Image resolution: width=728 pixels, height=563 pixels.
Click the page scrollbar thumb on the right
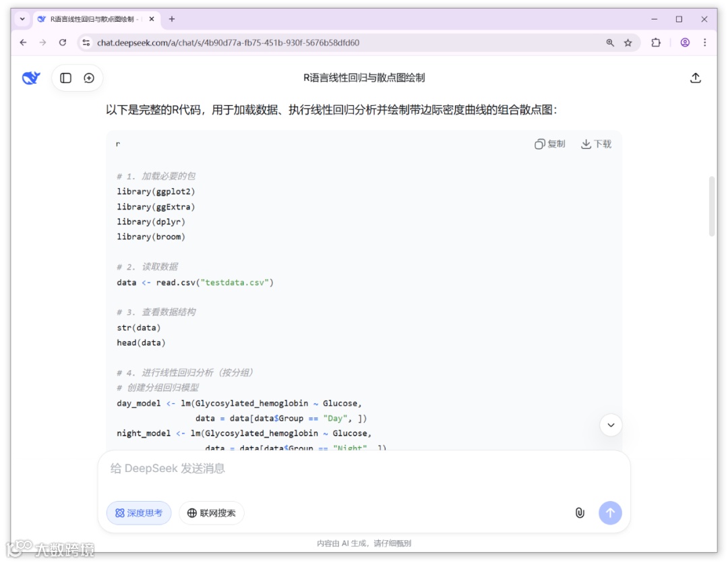[712, 207]
